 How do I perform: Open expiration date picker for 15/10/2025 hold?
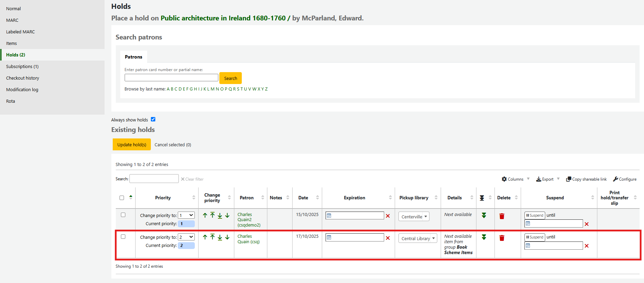[x=355, y=215]
